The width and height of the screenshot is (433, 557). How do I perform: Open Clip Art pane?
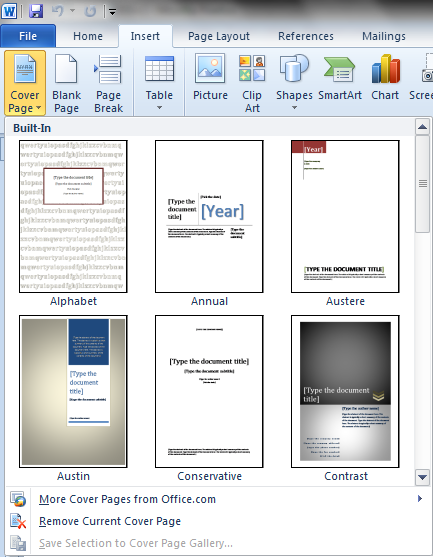pos(252,83)
